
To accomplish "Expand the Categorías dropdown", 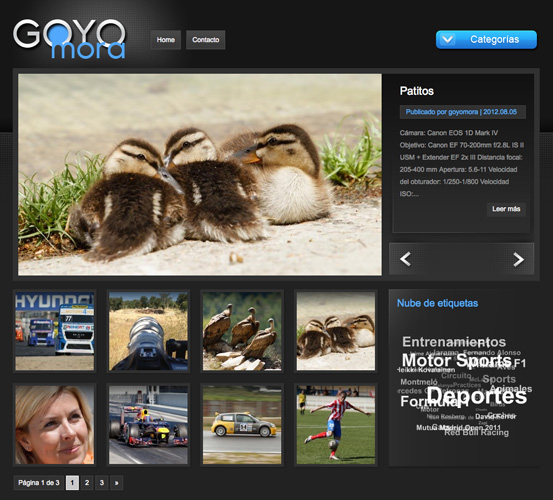I will coord(486,39).
